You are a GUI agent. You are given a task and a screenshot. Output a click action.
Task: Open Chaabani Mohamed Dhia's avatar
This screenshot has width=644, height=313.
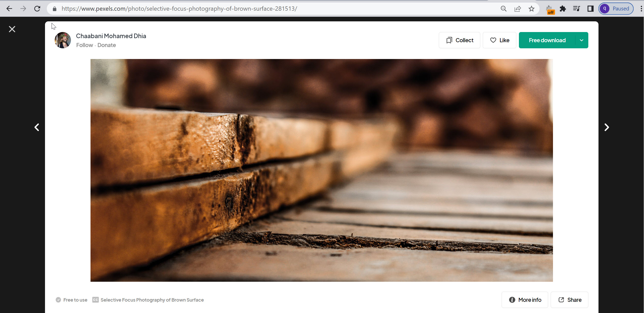(63, 40)
